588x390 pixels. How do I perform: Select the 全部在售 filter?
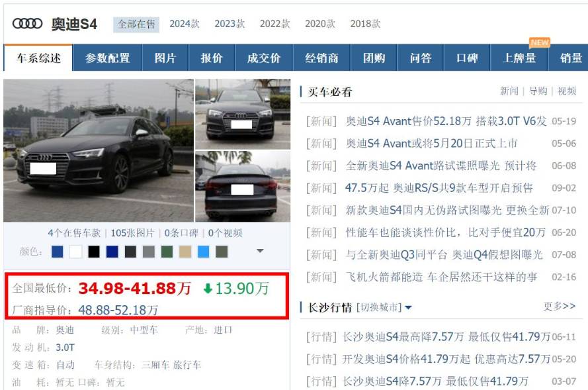pos(136,24)
